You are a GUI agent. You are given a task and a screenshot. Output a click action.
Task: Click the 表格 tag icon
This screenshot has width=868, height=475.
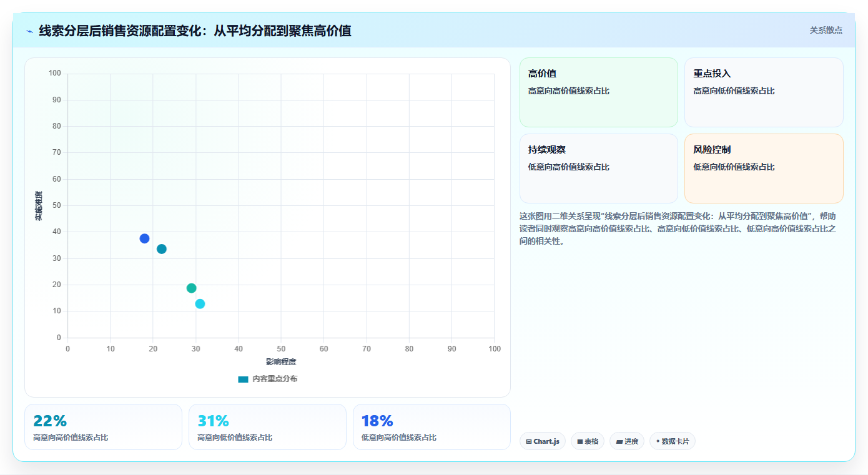580,441
